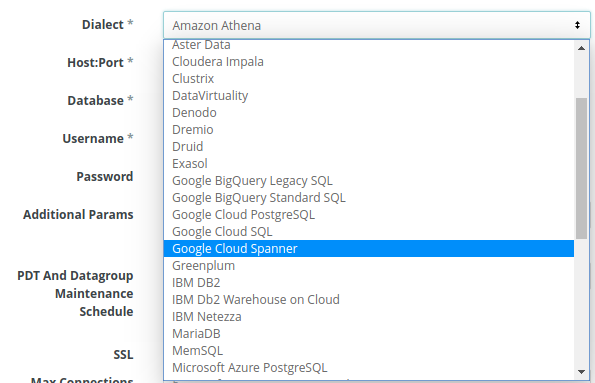Pick DataVirtuality in the list

tap(369, 96)
